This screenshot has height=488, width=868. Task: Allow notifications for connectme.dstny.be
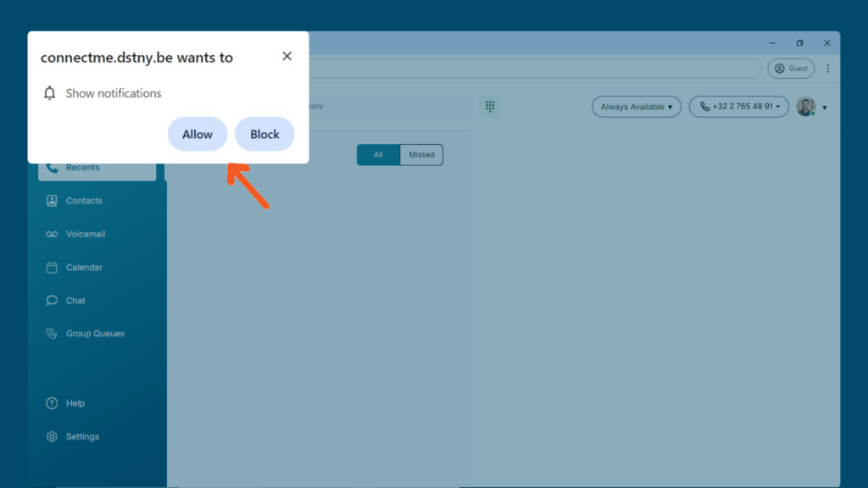pos(198,134)
